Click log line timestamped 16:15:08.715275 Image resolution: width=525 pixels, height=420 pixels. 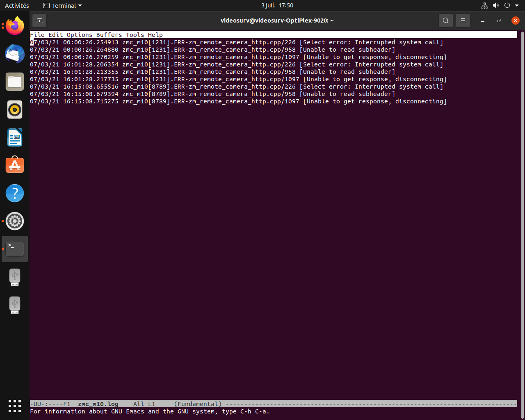click(x=238, y=101)
